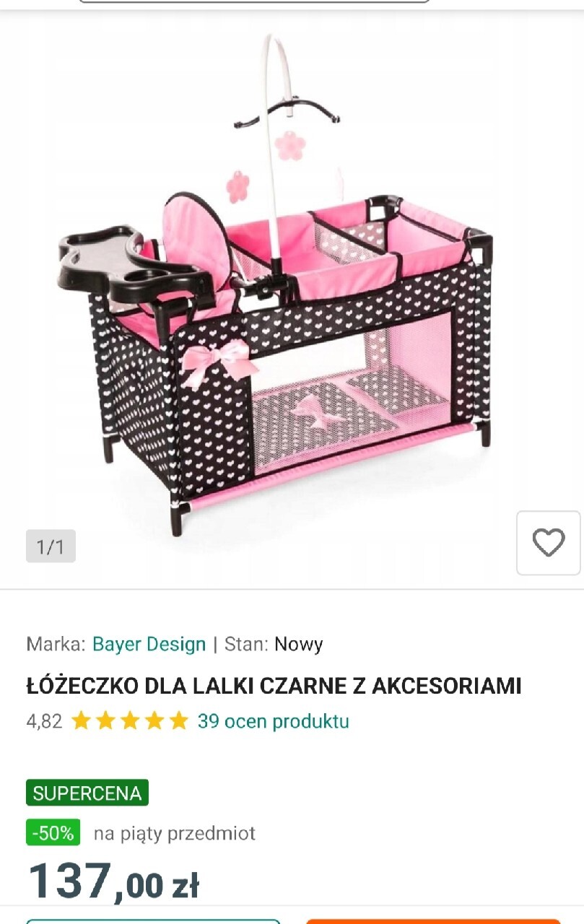This screenshot has height=924, width=584.
Task: Open the Bayer Design brand link
Action: 149,644
